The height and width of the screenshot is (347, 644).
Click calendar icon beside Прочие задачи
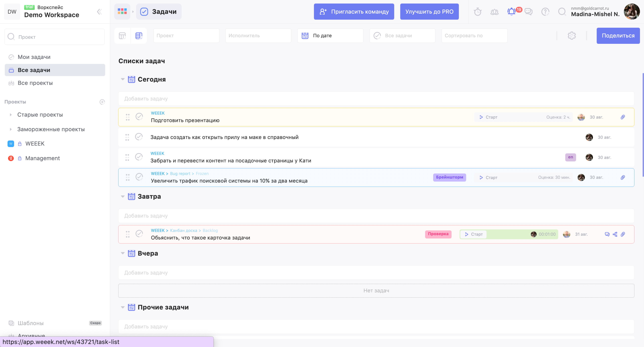[x=131, y=307]
